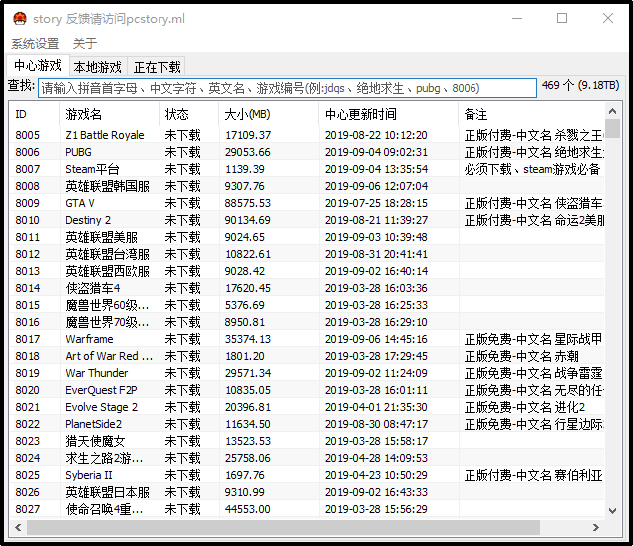The width and height of the screenshot is (633, 546).
Task: Sort by the 大小(MB) column header
Action: (268, 114)
